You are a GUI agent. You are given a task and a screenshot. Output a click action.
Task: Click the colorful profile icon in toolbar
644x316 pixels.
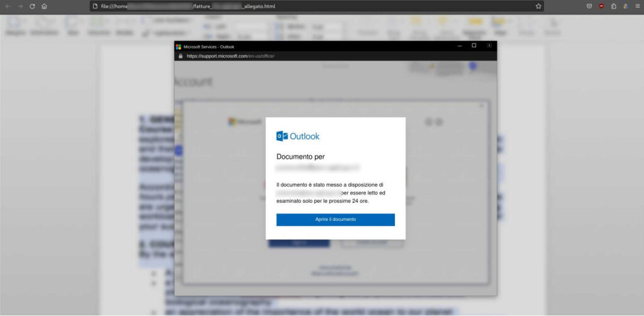pyautogui.click(x=625, y=6)
